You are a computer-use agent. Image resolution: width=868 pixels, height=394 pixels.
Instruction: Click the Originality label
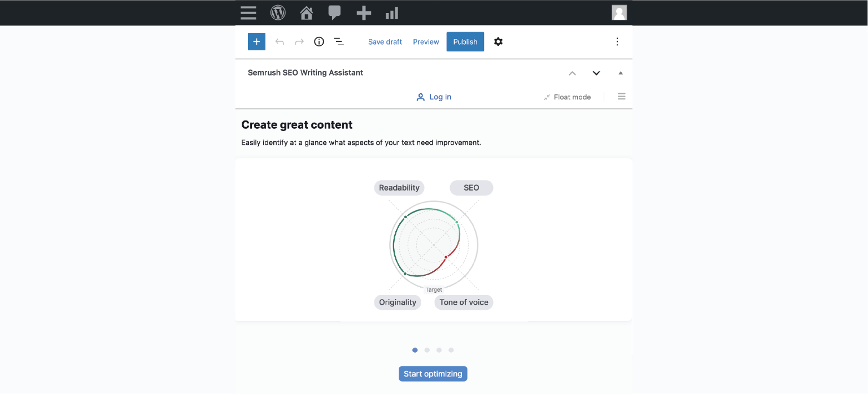[398, 302]
